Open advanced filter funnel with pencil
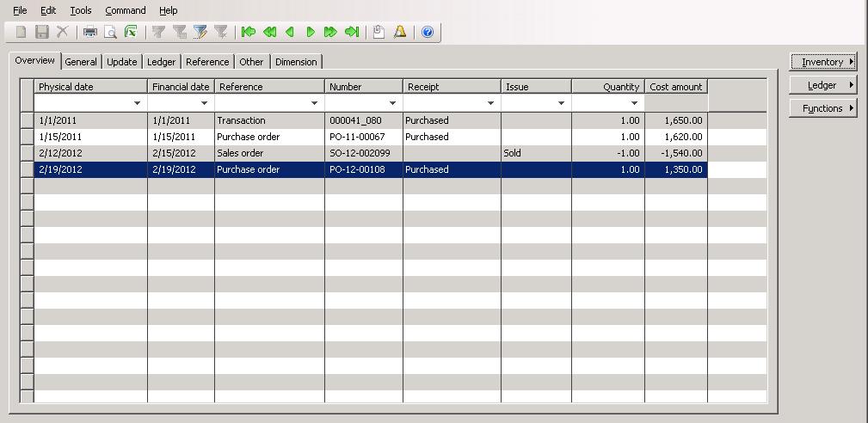Image resolution: width=868 pixels, height=423 pixels. click(x=200, y=32)
